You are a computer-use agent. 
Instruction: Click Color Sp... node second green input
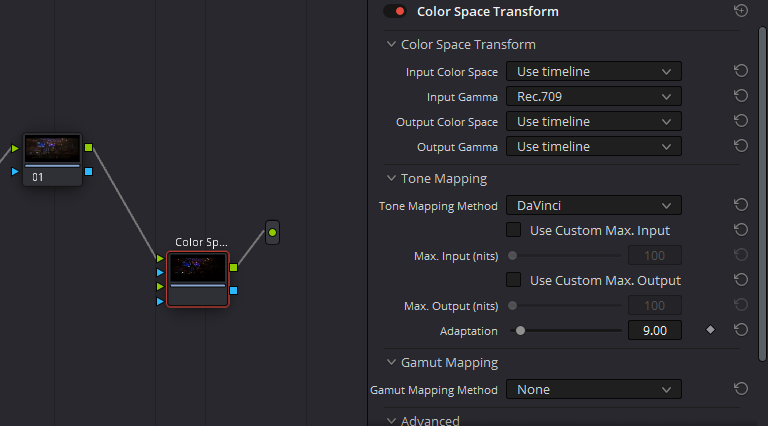click(160, 286)
